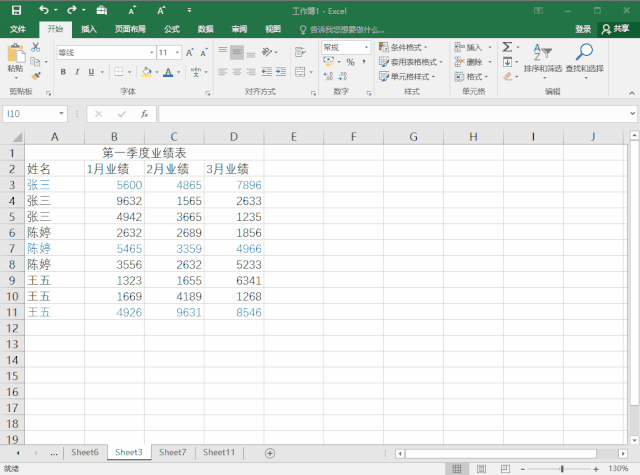
Task: Toggle italic formatting
Action: point(77,72)
